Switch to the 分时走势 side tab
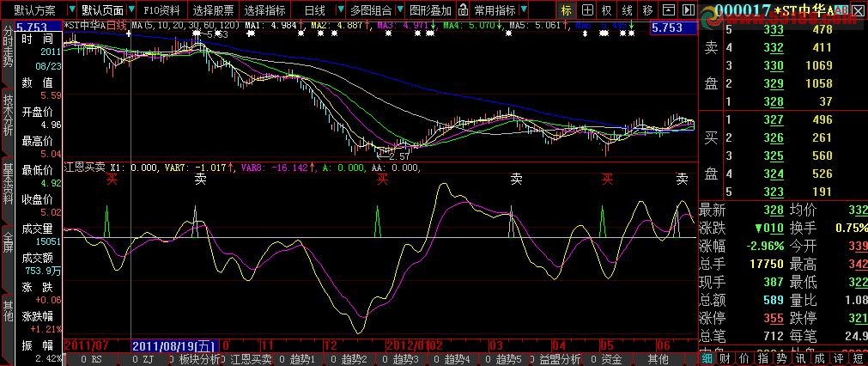The height and width of the screenshot is (366, 868). pos(8,46)
